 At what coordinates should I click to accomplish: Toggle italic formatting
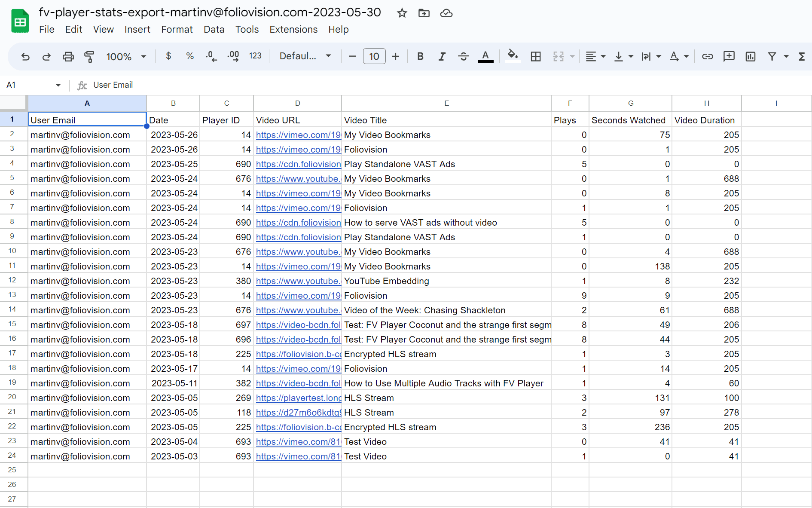tap(442, 56)
